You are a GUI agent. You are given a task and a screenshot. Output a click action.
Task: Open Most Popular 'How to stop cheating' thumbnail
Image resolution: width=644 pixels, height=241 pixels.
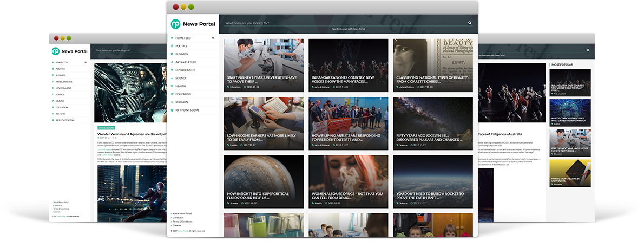pyautogui.click(x=570, y=173)
